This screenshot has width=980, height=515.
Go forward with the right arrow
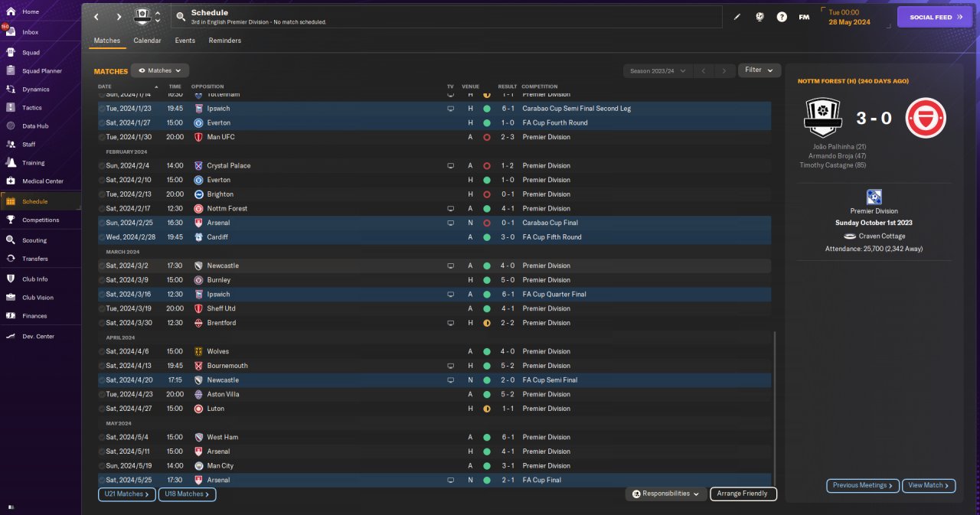tap(119, 17)
